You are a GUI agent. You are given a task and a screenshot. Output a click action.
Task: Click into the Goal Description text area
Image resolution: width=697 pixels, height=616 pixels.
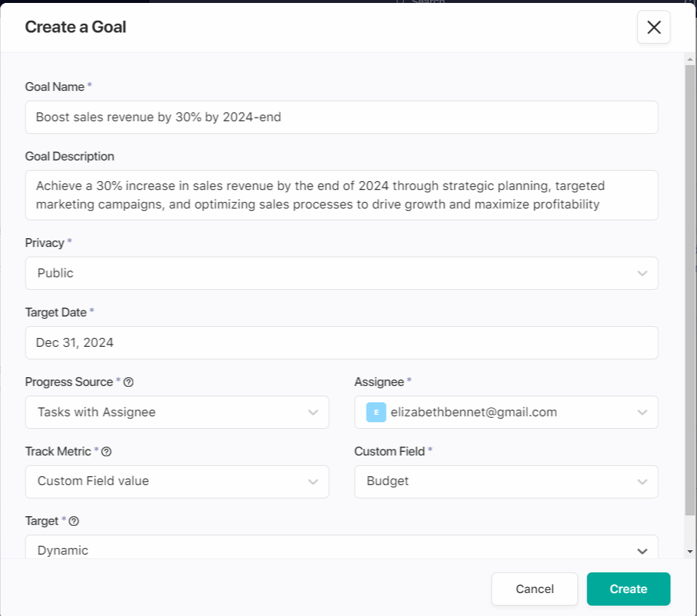(341, 195)
